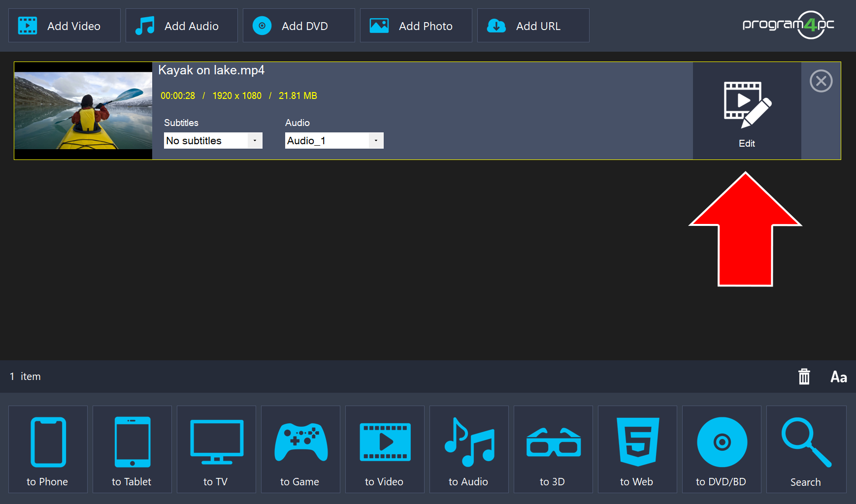Click the 00:00:28 duration text

pyautogui.click(x=178, y=96)
